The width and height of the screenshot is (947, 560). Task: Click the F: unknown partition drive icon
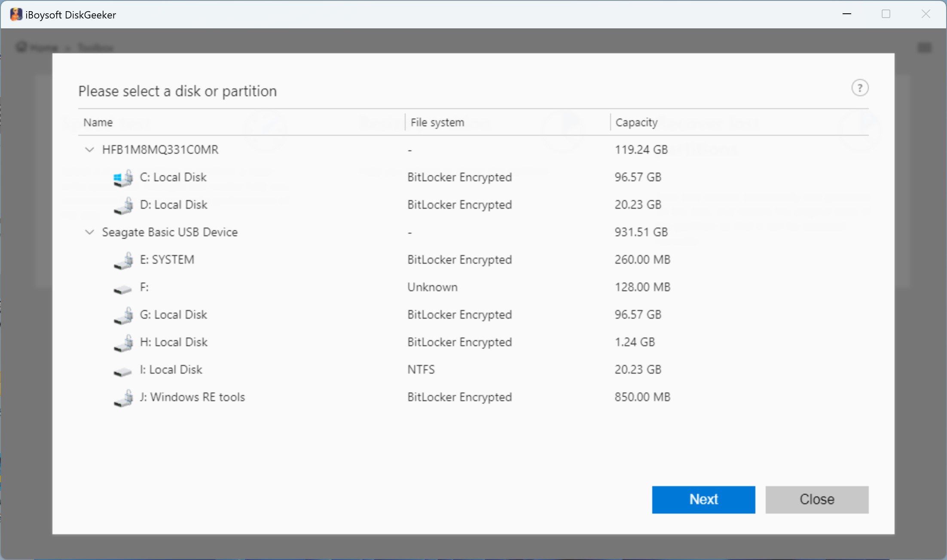pos(123,289)
